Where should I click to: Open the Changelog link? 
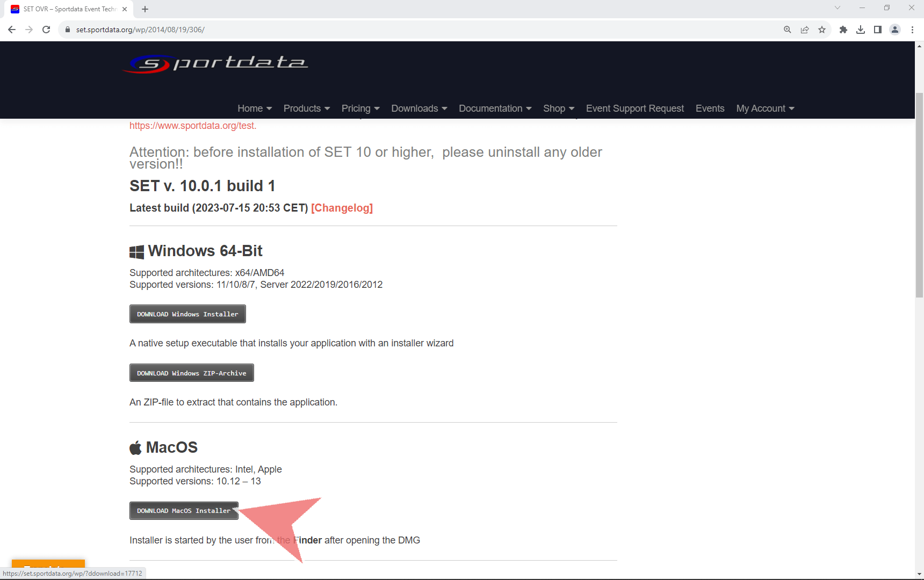[342, 208]
